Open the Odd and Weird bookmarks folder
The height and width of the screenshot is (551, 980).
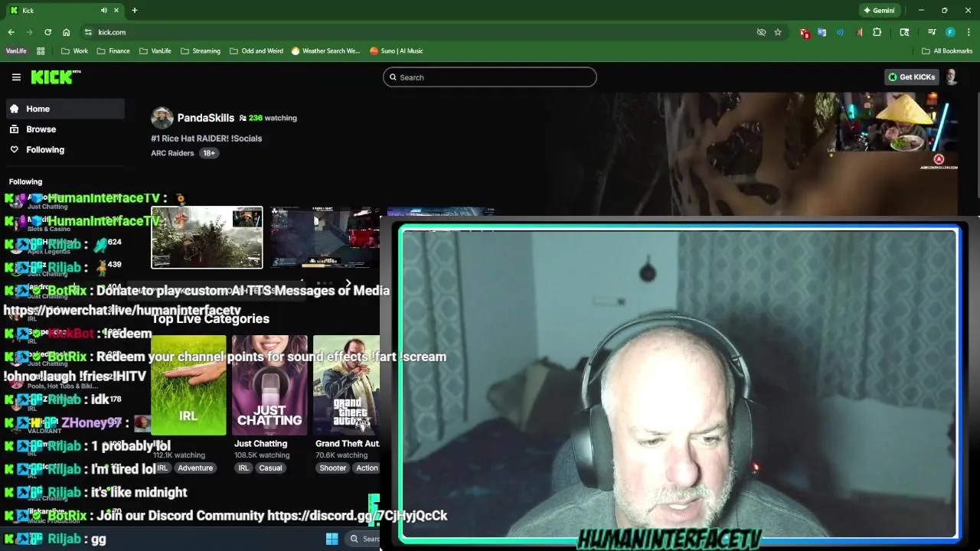256,51
